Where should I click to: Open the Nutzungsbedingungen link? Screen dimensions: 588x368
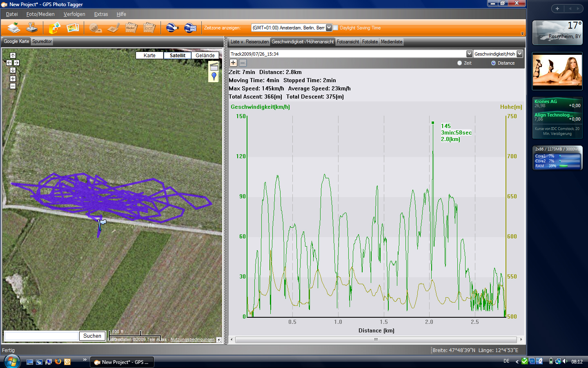(x=192, y=339)
